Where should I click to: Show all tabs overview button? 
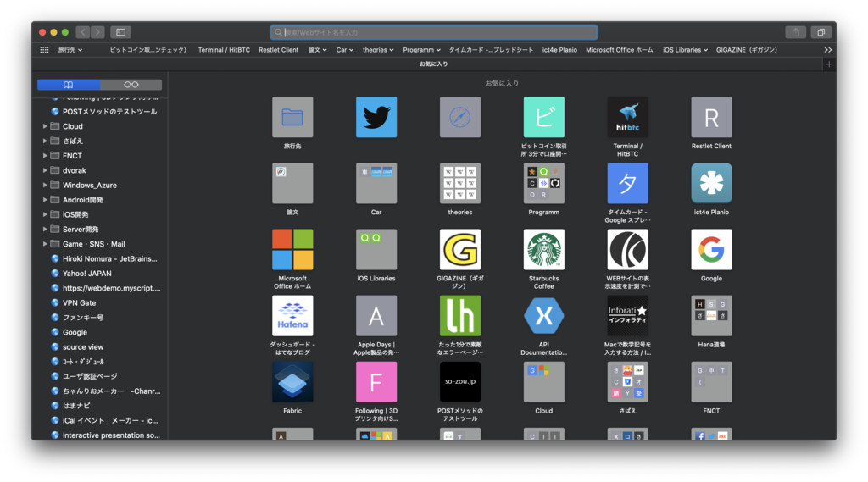(x=821, y=32)
